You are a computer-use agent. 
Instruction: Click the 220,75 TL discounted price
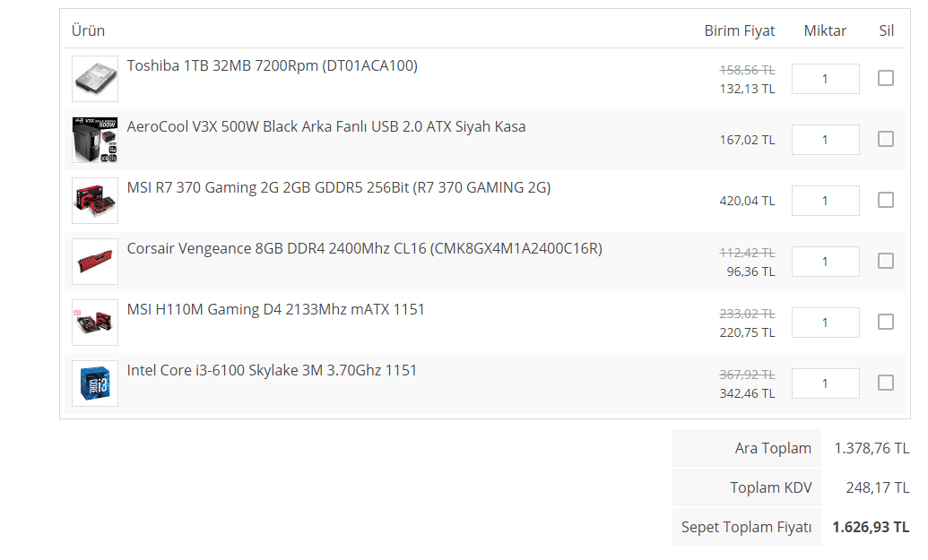click(747, 332)
